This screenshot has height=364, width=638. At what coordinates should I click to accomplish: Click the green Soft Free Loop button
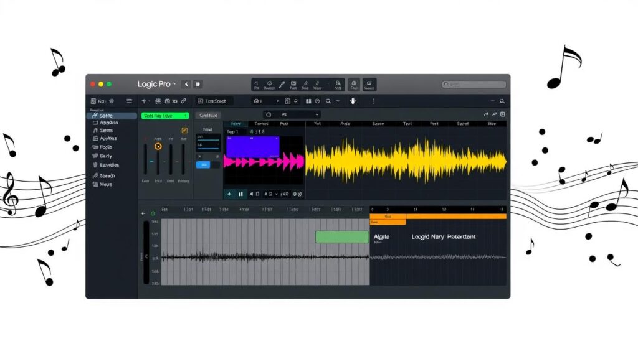pos(165,116)
